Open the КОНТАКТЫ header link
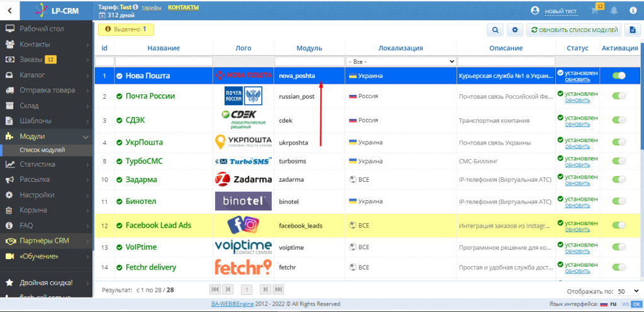The image size is (644, 312). tap(183, 8)
